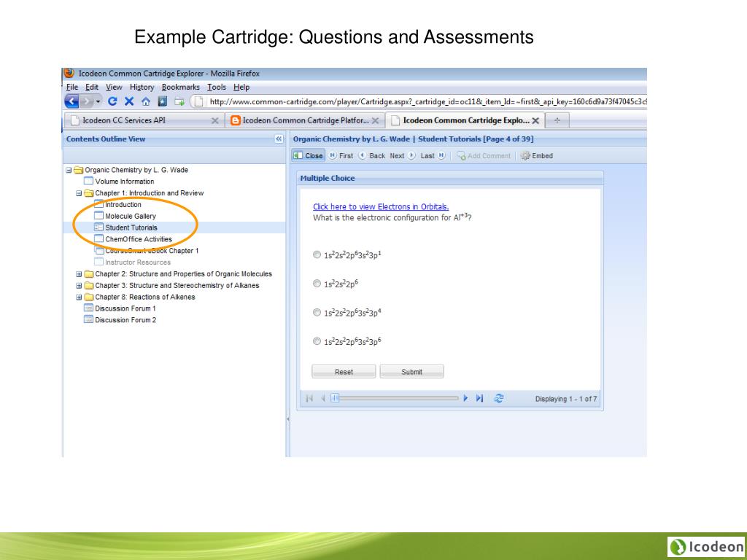Open the navigation history dropdown arrow
747x560 pixels.
click(98, 101)
